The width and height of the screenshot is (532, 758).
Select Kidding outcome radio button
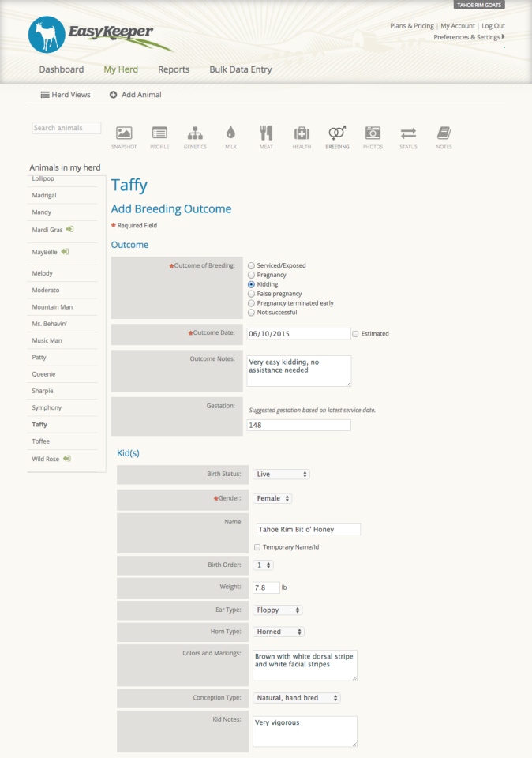click(x=251, y=284)
